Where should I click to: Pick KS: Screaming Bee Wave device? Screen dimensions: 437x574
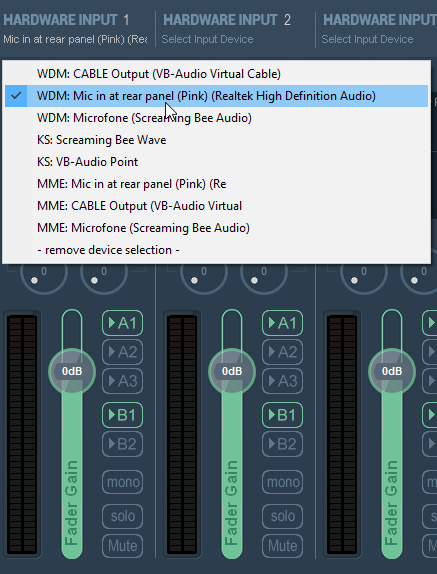[x=216, y=140]
